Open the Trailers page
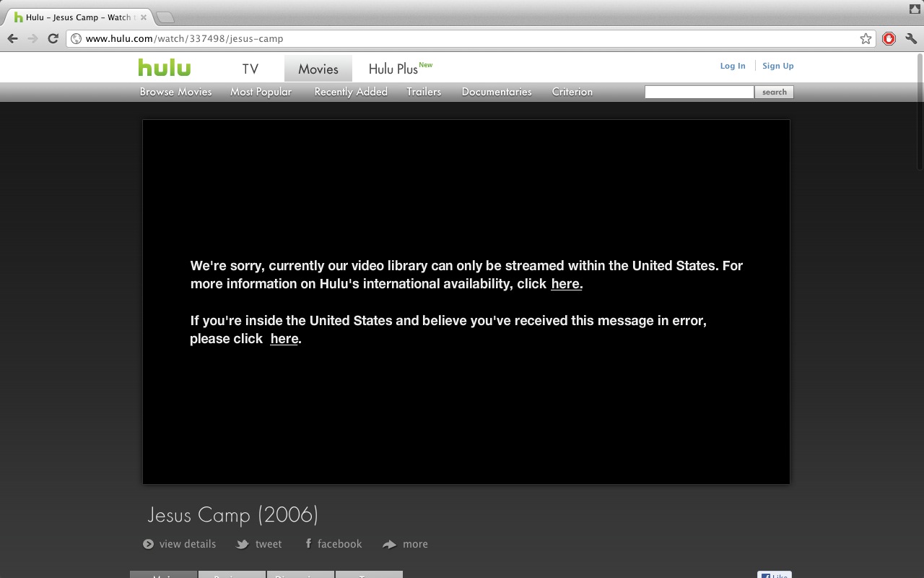 point(424,92)
